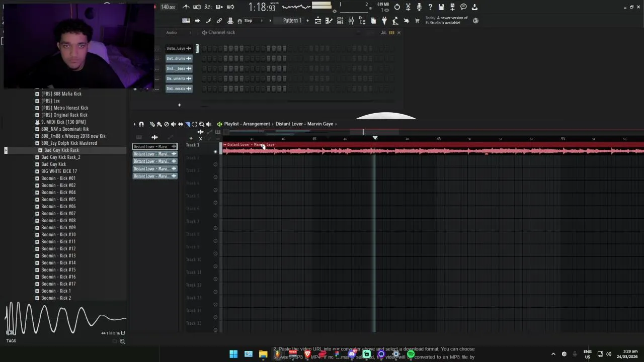Open Spotify from the taskbar

(411, 354)
